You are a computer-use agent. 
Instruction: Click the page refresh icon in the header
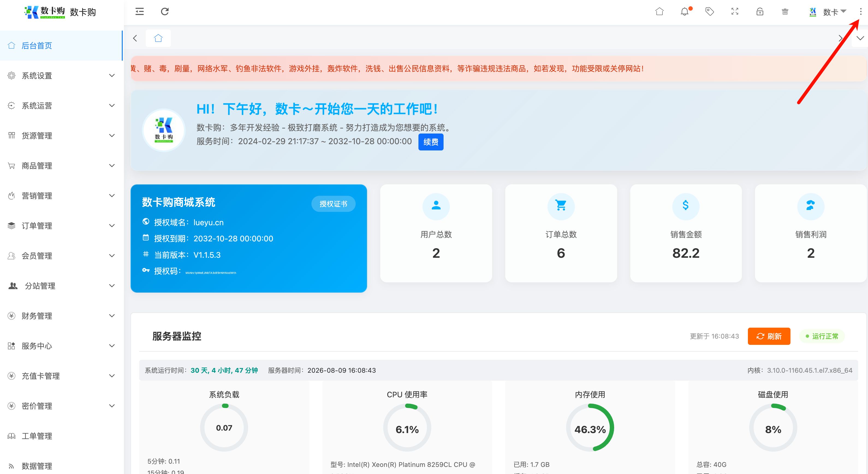pyautogui.click(x=165, y=12)
